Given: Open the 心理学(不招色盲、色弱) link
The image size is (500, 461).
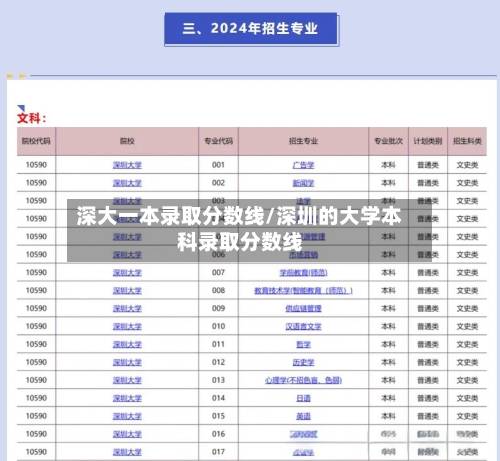Looking at the screenshot, I should coord(303,380).
